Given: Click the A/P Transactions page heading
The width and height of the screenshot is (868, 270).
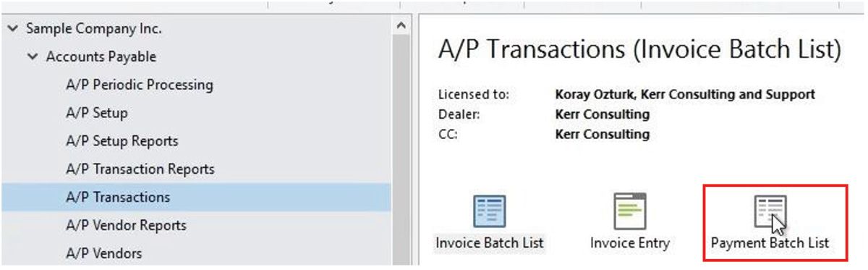Looking at the screenshot, I should click(640, 49).
